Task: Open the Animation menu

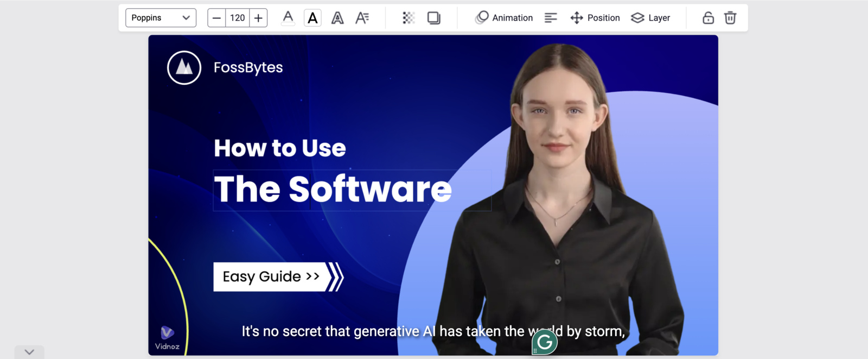Action: pyautogui.click(x=504, y=18)
